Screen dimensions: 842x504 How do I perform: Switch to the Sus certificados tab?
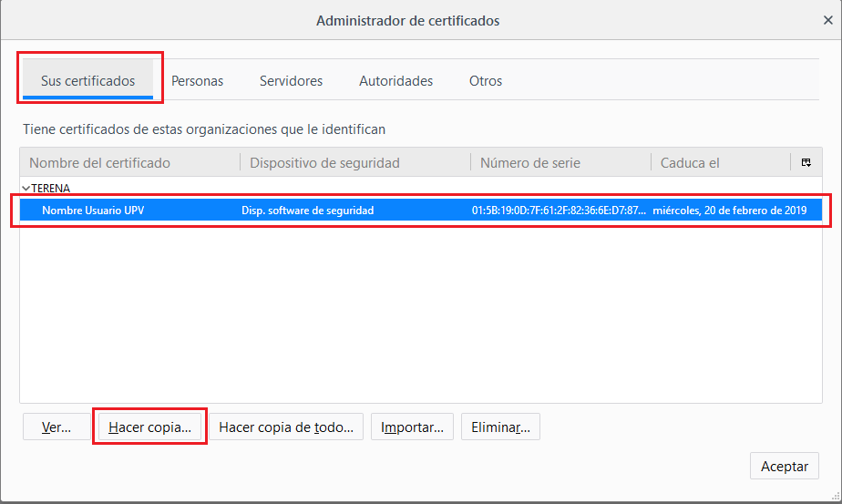tap(87, 81)
